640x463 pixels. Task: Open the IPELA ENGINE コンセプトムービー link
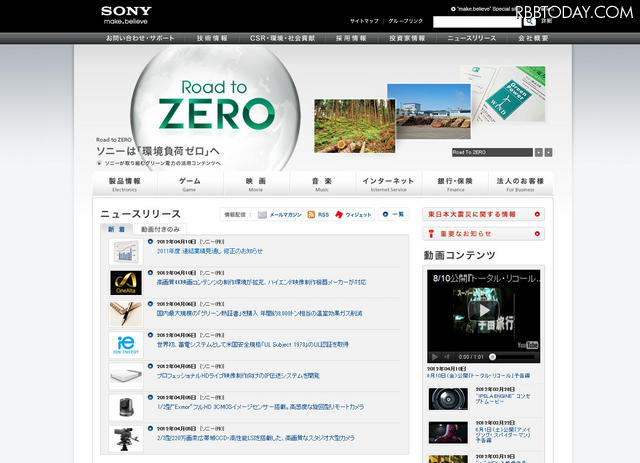[x=503, y=399]
